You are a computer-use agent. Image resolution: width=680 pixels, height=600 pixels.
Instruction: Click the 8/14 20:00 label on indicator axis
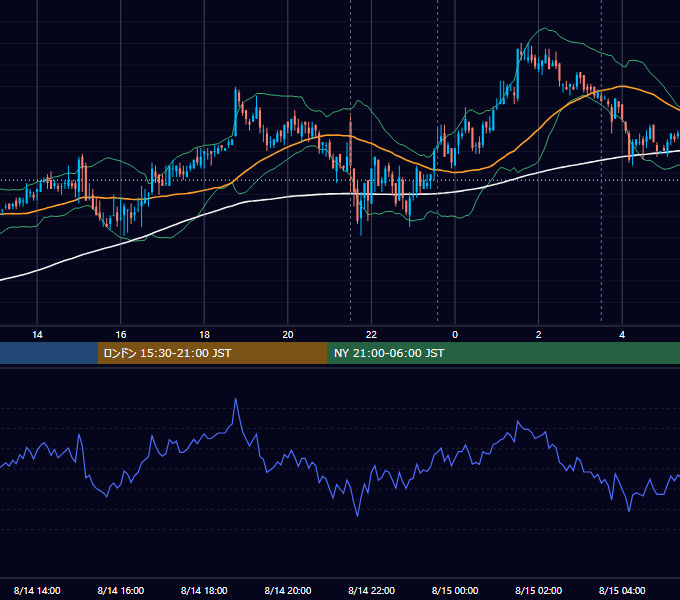pyautogui.click(x=288, y=590)
